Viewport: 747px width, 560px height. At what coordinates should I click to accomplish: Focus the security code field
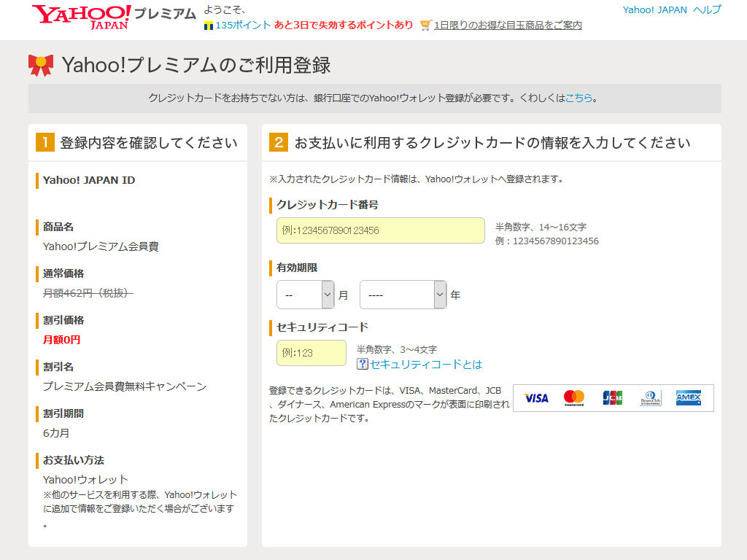click(x=311, y=353)
